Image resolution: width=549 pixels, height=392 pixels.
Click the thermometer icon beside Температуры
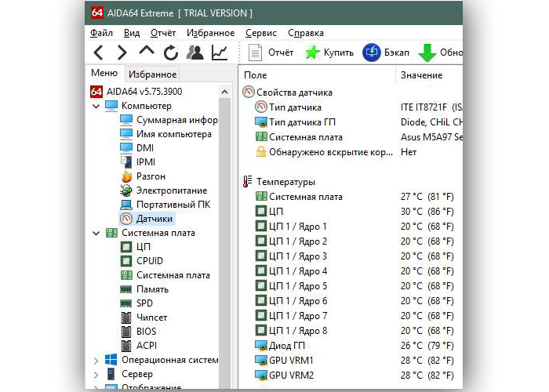[x=248, y=182]
